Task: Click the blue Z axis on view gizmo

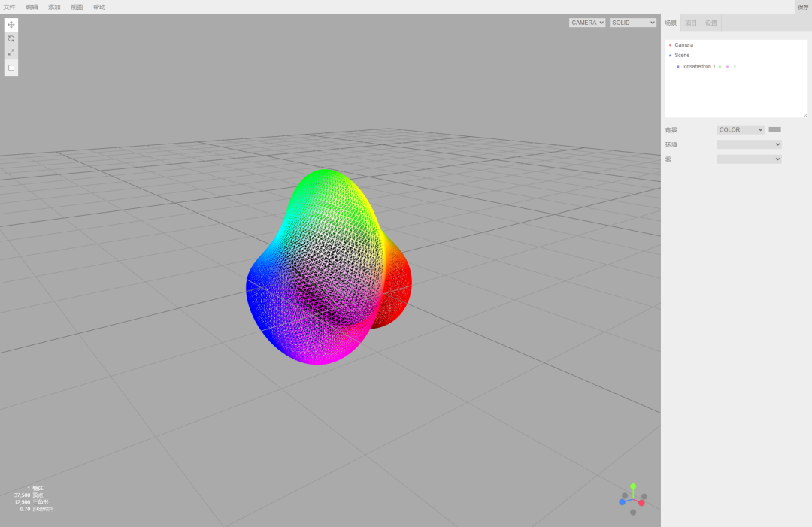Action: click(622, 502)
